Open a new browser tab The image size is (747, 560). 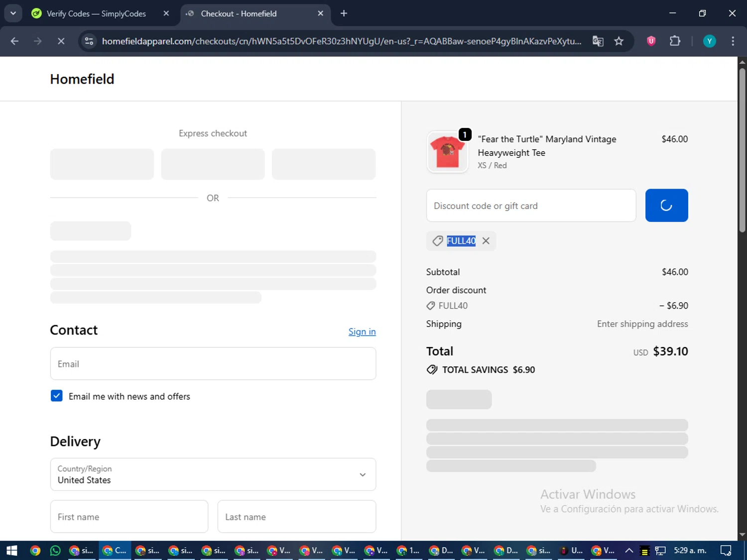point(344,13)
